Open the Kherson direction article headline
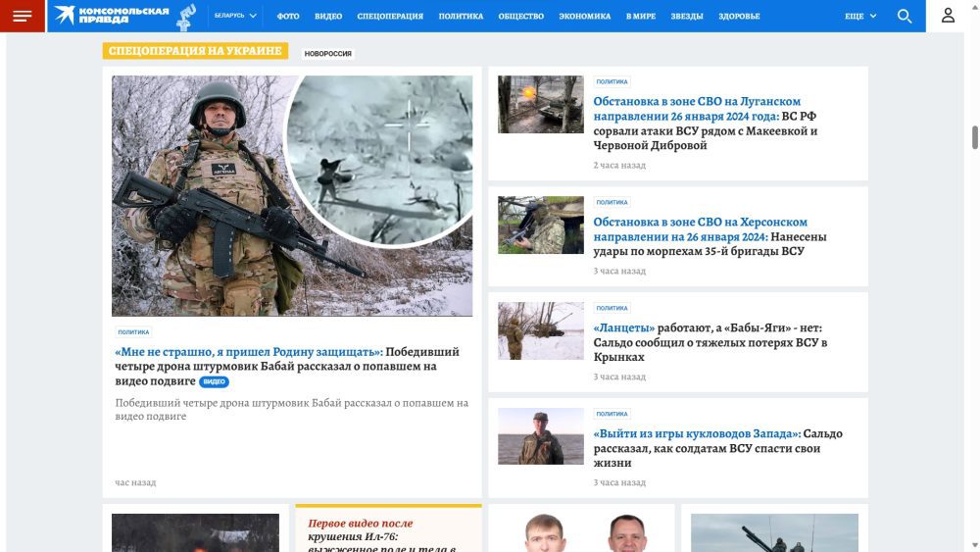Image resolution: width=980 pixels, height=552 pixels. point(701,229)
